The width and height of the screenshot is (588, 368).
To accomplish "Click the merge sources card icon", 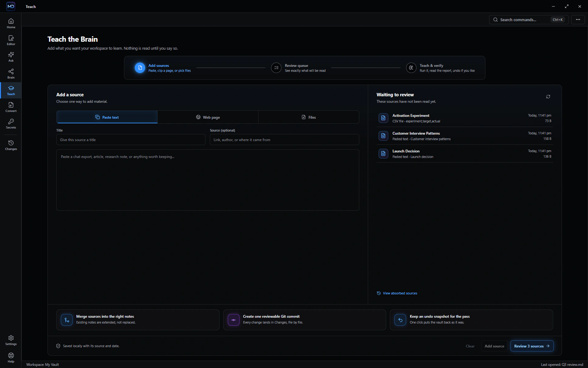I will pyautogui.click(x=67, y=320).
